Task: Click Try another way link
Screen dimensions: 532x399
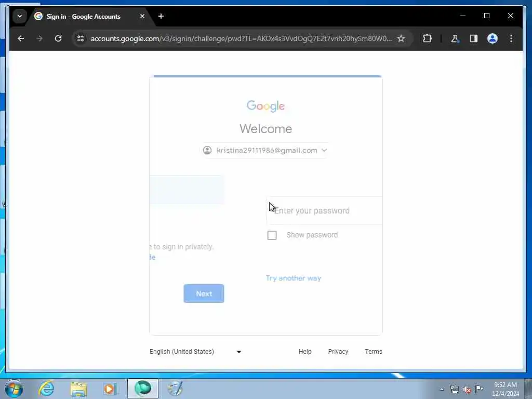Action: [294, 278]
